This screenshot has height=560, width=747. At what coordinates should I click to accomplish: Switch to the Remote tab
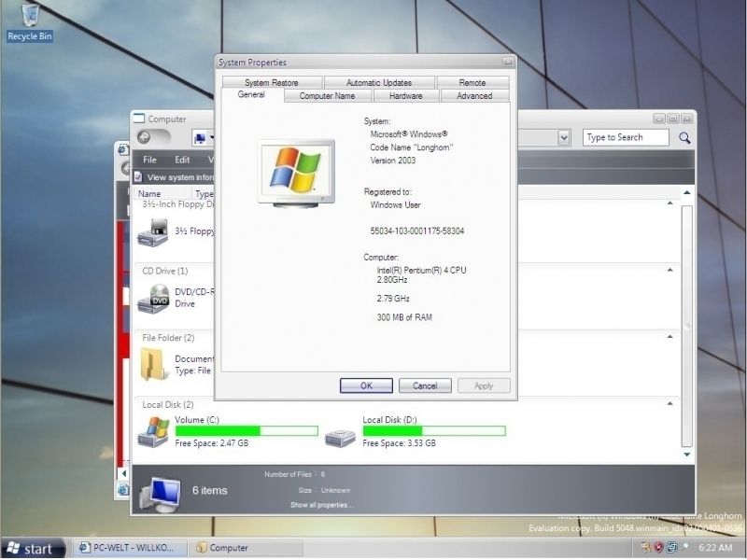[x=472, y=82]
